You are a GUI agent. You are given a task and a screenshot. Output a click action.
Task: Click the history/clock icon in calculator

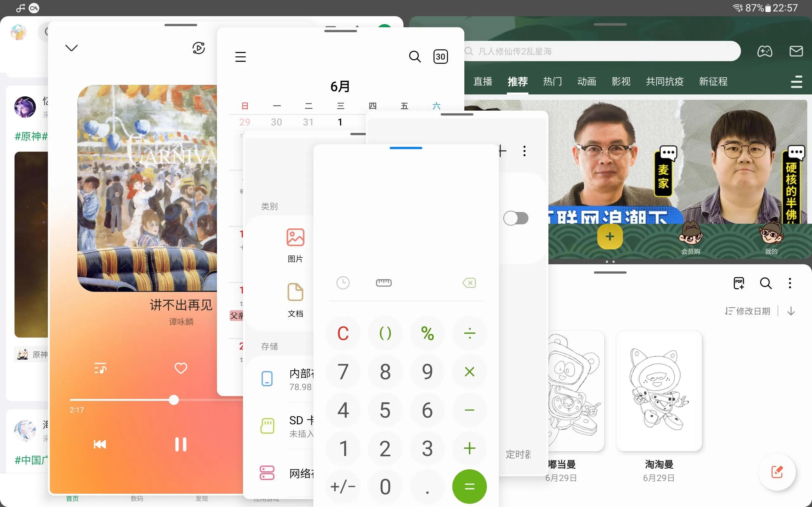[x=343, y=283]
